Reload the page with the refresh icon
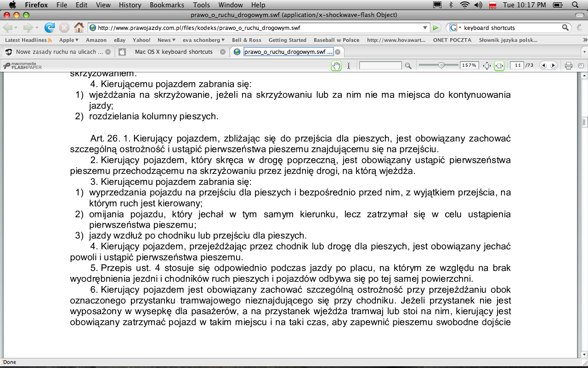This screenshot has width=588, height=368. (x=49, y=28)
